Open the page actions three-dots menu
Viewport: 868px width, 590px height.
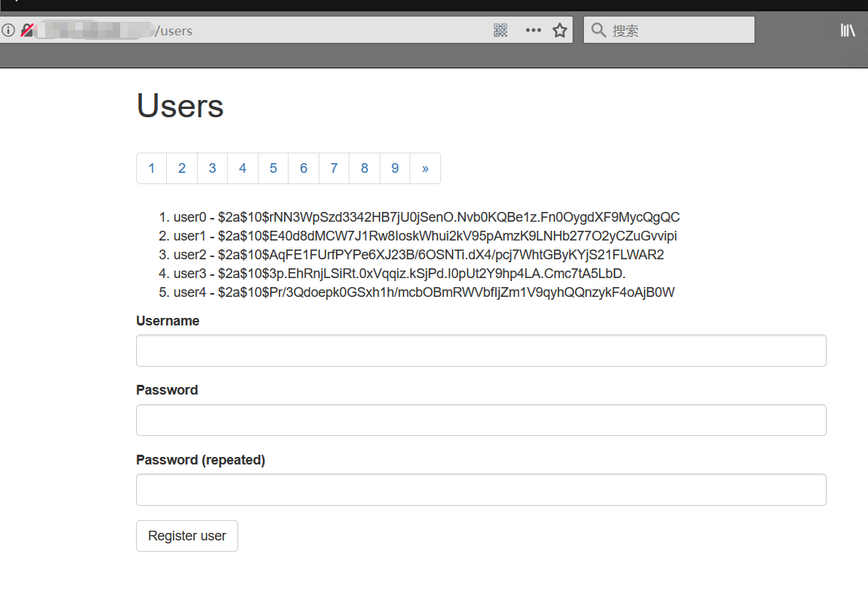tap(533, 30)
